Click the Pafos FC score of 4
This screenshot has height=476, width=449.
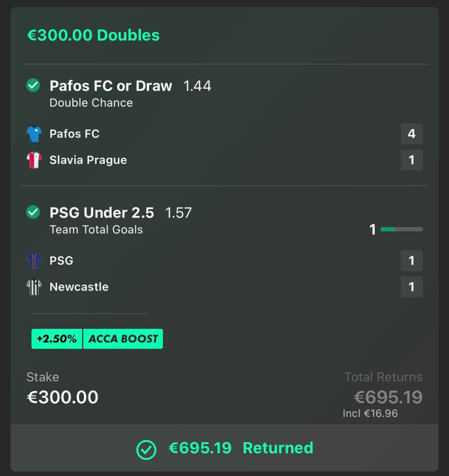[x=411, y=134]
